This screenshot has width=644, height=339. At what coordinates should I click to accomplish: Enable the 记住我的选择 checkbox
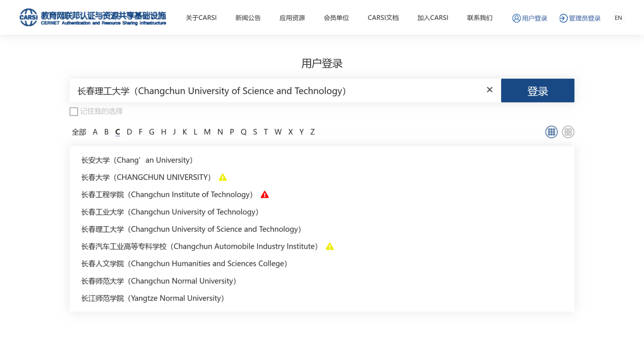click(x=74, y=111)
